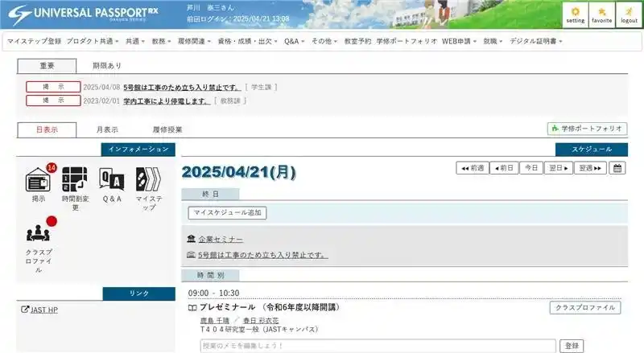
Task: Open the JAST HP external link
Action: (43, 310)
